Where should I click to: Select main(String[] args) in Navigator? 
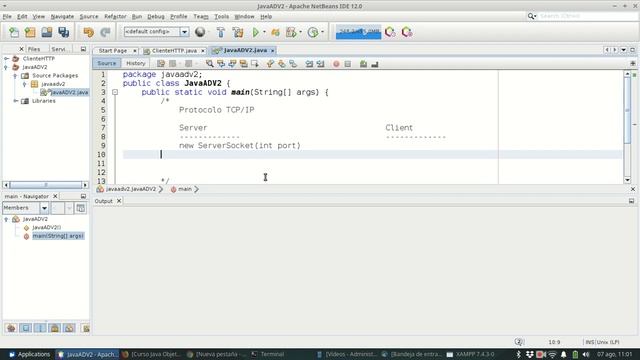[58, 236]
